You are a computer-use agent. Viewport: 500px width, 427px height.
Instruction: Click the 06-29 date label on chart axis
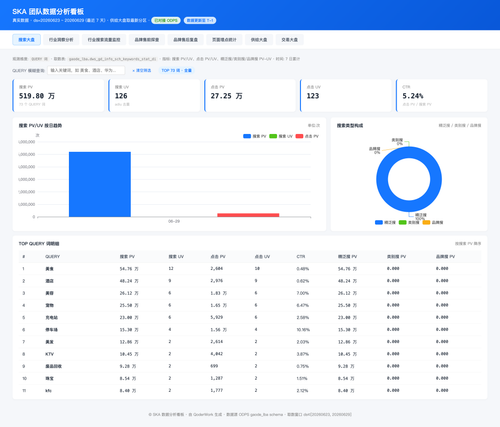[x=174, y=221]
